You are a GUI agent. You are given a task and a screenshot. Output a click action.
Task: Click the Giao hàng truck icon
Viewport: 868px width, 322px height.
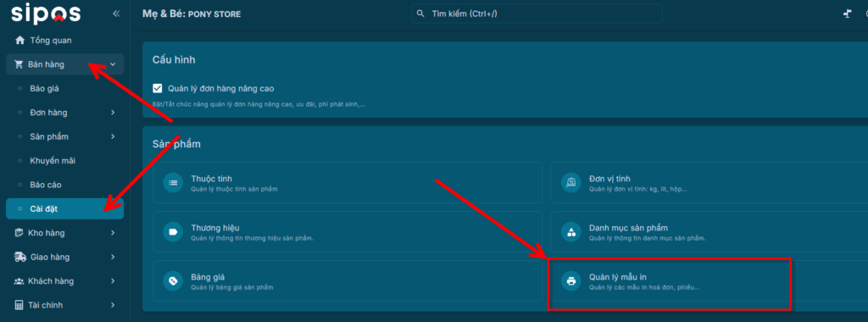pos(20,258)
